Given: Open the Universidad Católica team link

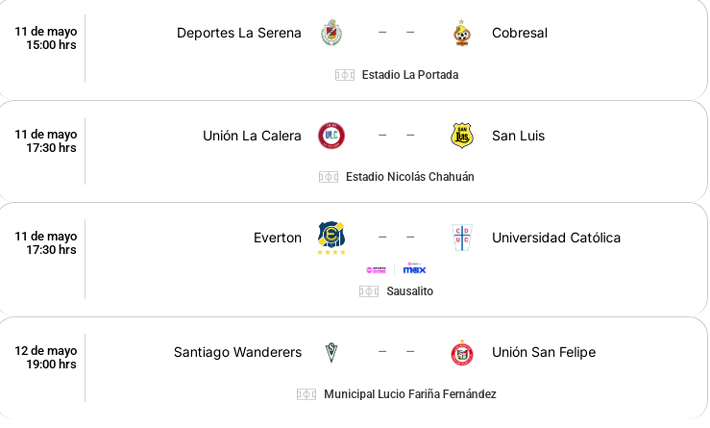Looking at the screenshot, I should click(x=556, y=238).
